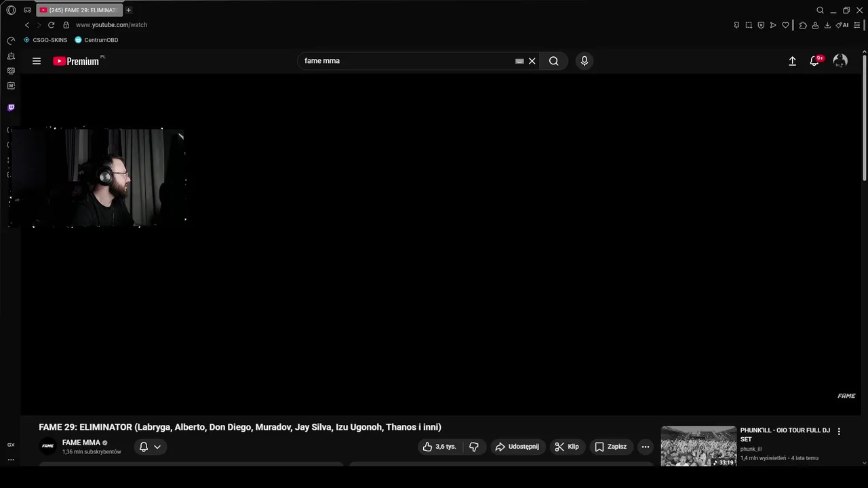The image size is (868, 488).
Task: Save video with Zapisz button
Action: click(611, 447)
